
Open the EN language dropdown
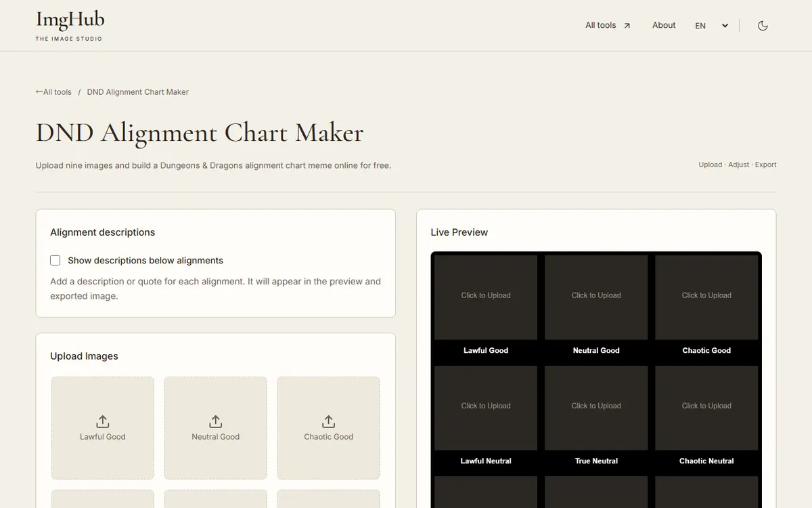(712, 26)
